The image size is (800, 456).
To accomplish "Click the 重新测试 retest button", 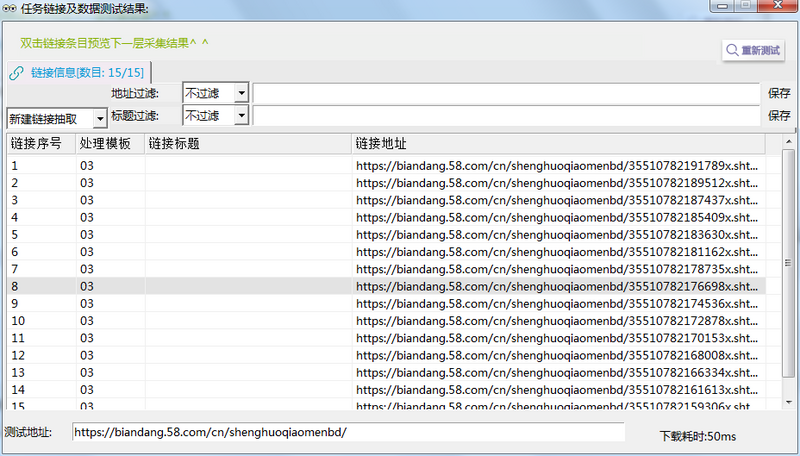I will [x=753, y=50].
